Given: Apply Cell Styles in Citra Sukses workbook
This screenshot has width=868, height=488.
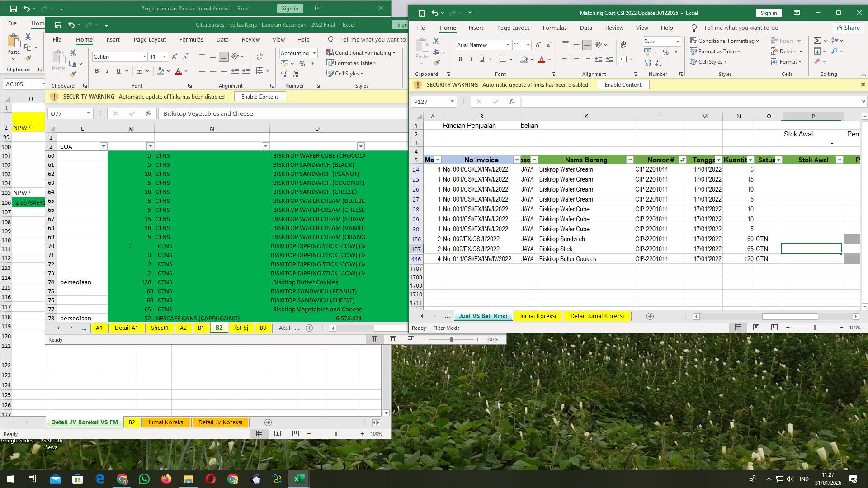Looking at the screenshot, I should (346, 73).
